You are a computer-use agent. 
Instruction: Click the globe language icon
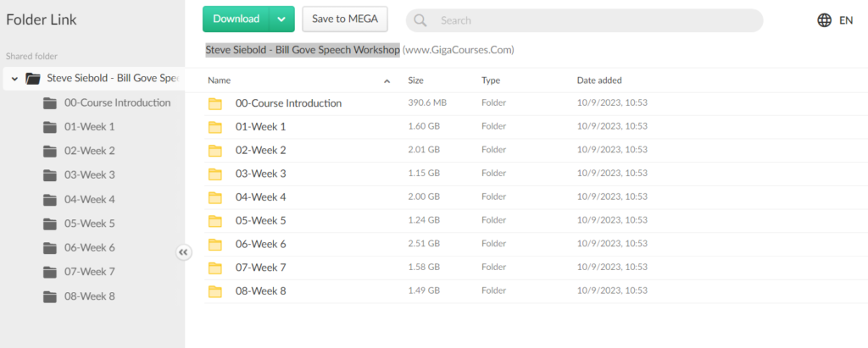[824, 20]
